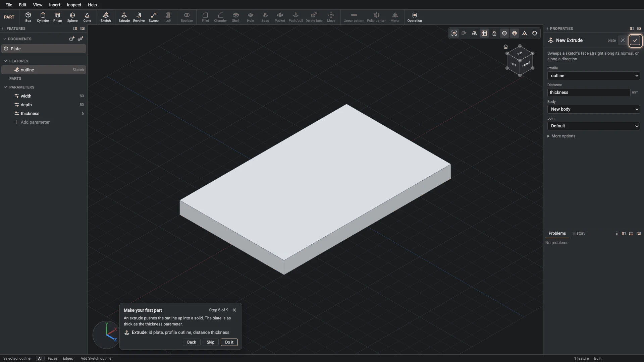Image resolution: width=644 pixels, height=362 pixels.
Task: Click the Do it button
Action: (229, 342)
